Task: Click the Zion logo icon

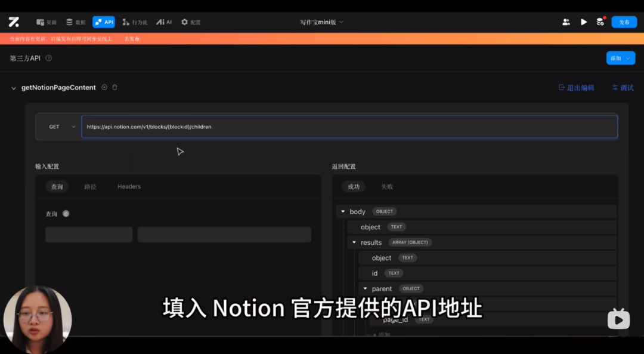Action: click(14, 22)
